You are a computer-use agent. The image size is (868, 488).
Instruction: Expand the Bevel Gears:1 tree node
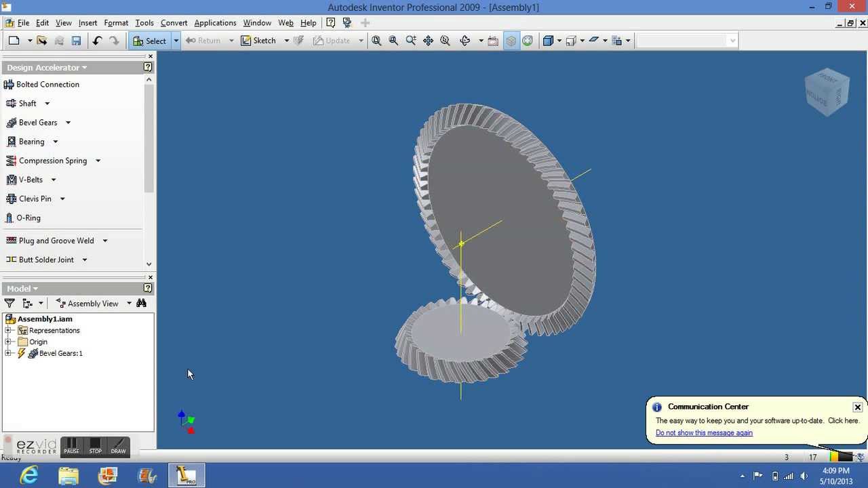[8, 353]
